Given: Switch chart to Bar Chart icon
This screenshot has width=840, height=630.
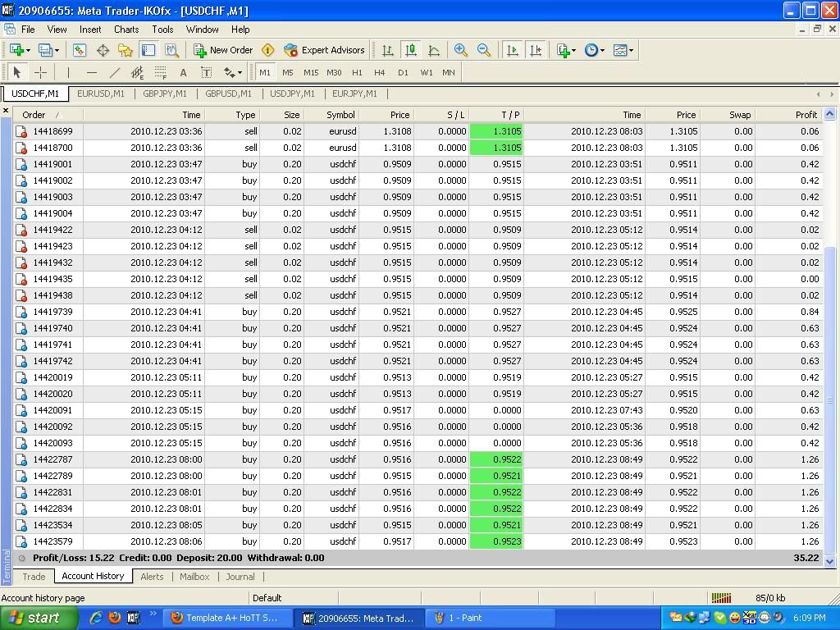Looking at the screenshot, I should coord(388,50).
